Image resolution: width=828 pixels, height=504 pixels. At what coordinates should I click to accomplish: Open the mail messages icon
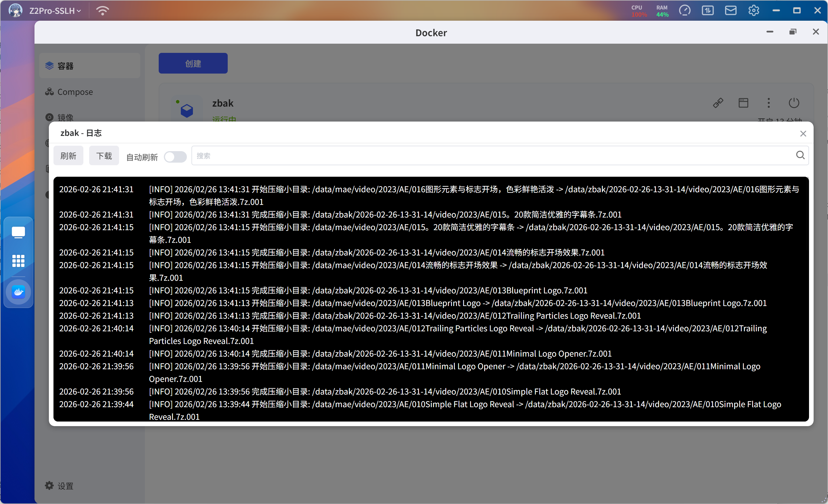click(x=731, y=11)
